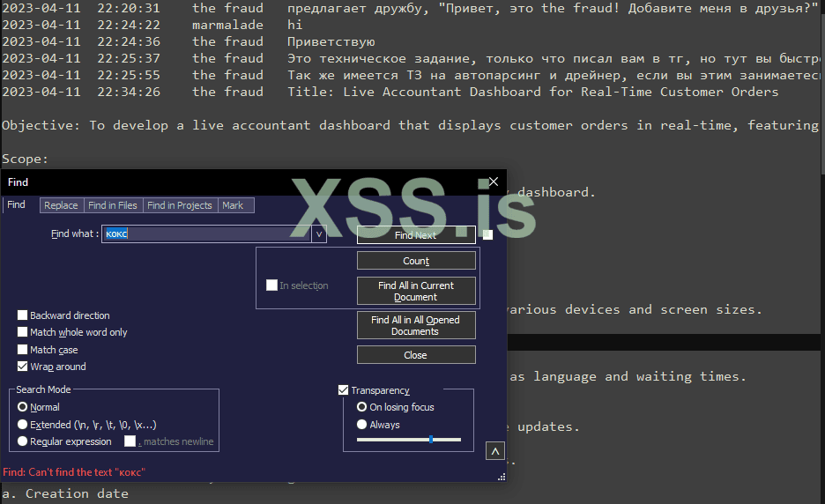
Task: Click Find All in Current Document
Action: pos(416,291)
